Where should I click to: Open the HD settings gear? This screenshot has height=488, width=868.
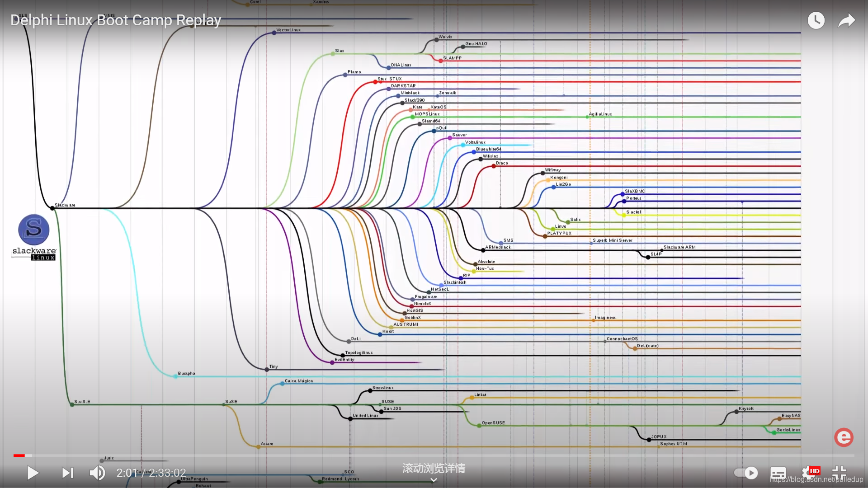[x=809, y=473]
